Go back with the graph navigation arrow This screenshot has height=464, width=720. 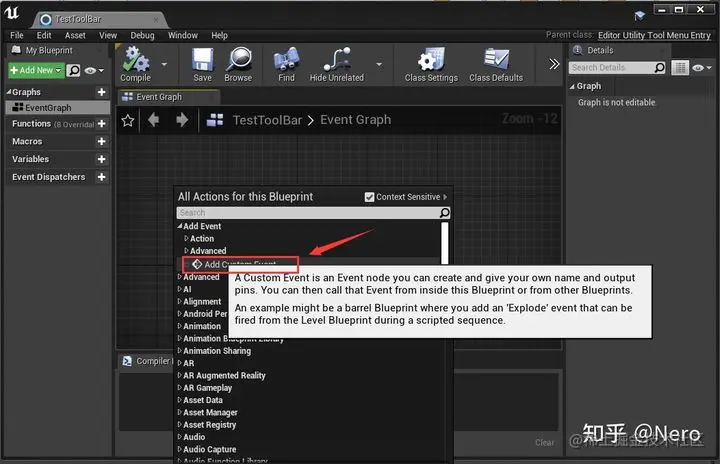click(154, 120)
